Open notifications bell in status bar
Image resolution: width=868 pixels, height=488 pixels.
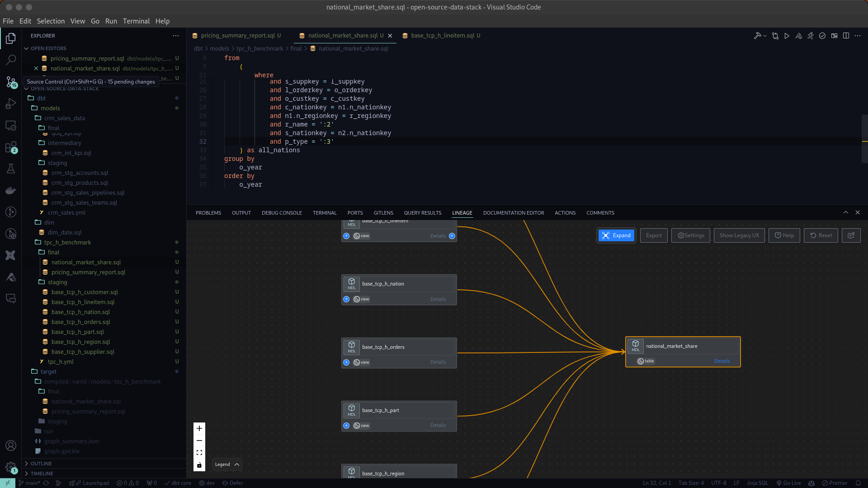(858, 483)
